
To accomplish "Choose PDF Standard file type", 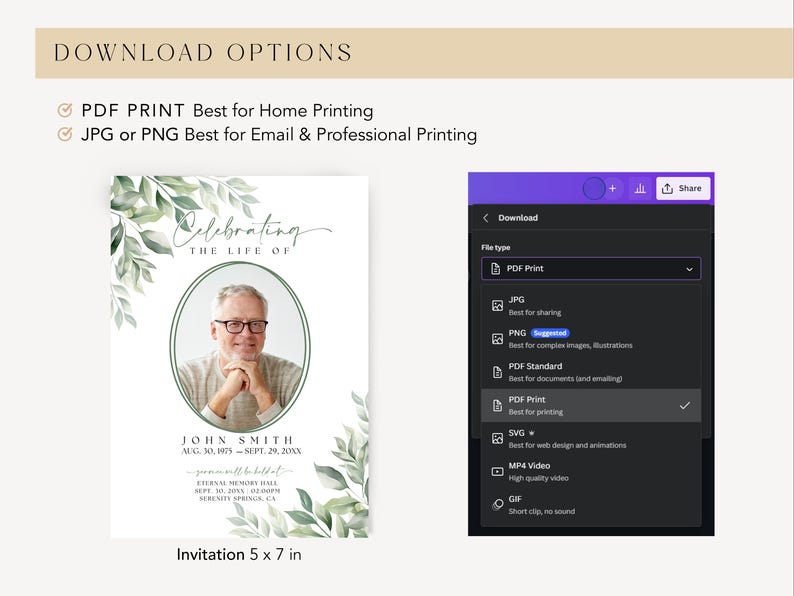I will point(591,372).
